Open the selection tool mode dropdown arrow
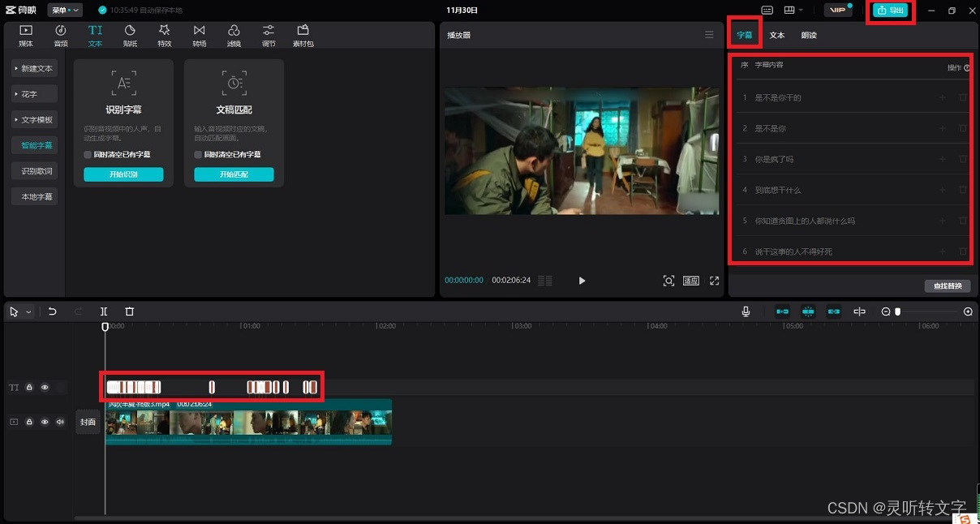This screenshot has width=980, height=524. click(28, 311)
